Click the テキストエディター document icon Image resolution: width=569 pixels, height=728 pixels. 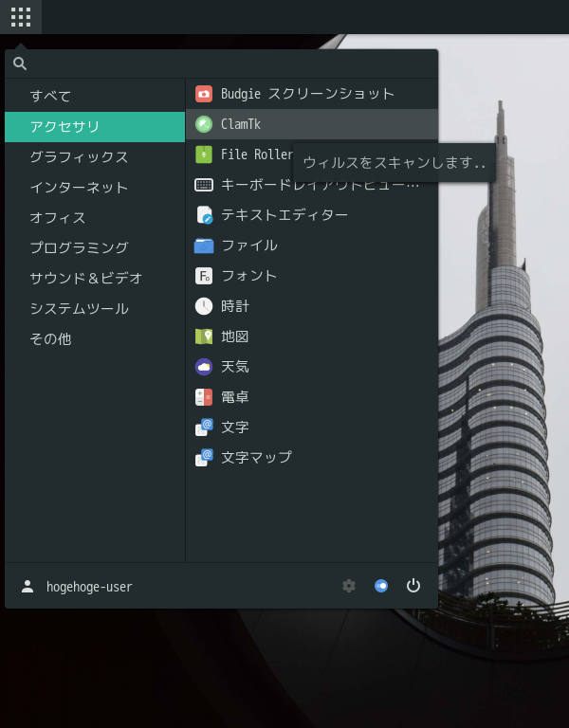204,215
